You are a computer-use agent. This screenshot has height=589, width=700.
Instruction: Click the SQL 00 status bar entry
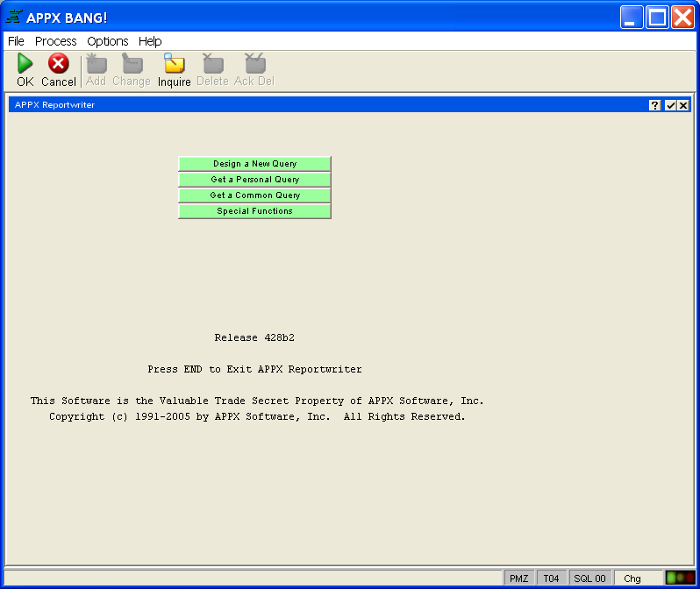click(589, 578)
